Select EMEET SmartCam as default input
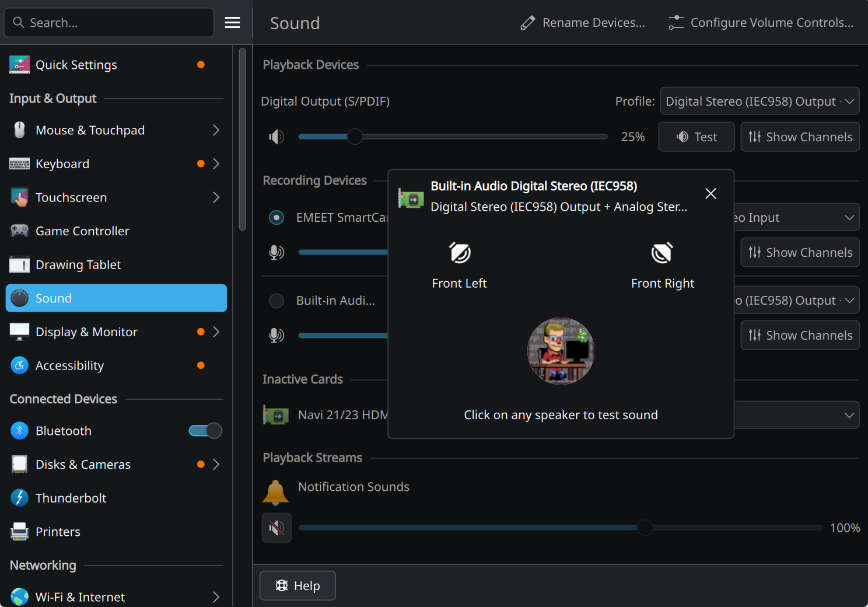Screen dimensions: 868x607 tap(276, 218)
